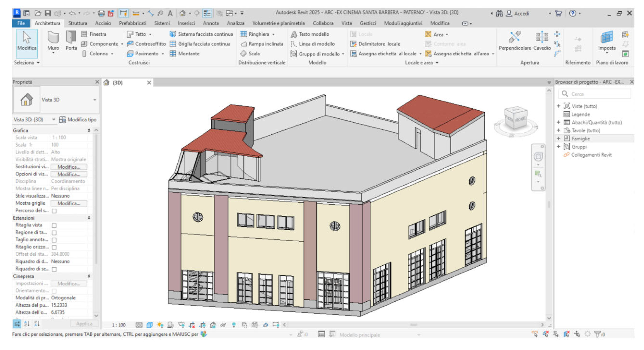Choose the Finestra window tool
The height and width of the screenshot is (350, 644).
(x=94, y=34)
